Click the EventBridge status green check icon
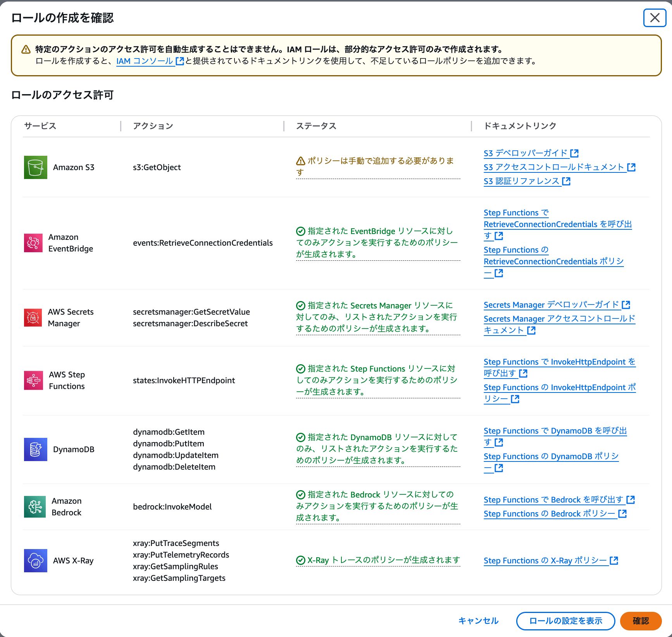Screen dimensions: 672x637 tap(301, 231)
